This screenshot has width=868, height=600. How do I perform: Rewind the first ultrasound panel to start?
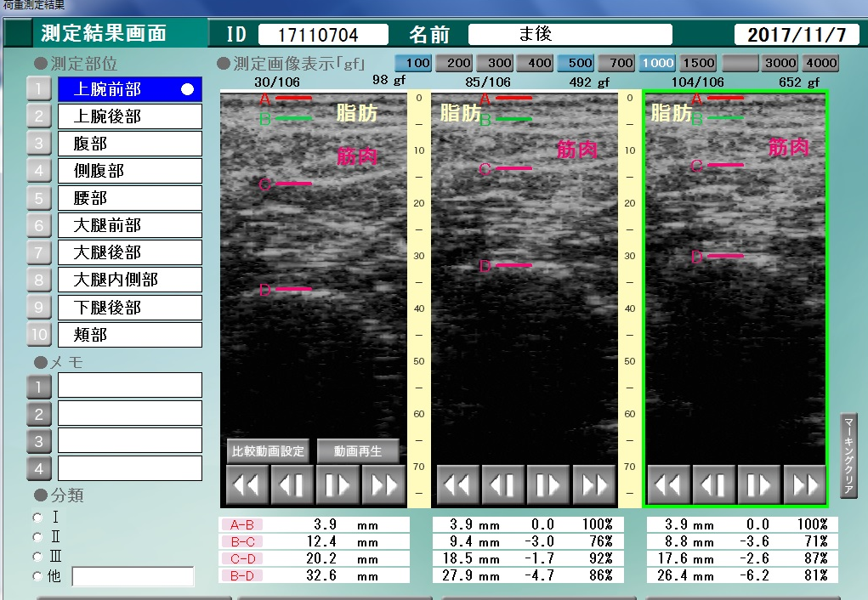[247, 485]
